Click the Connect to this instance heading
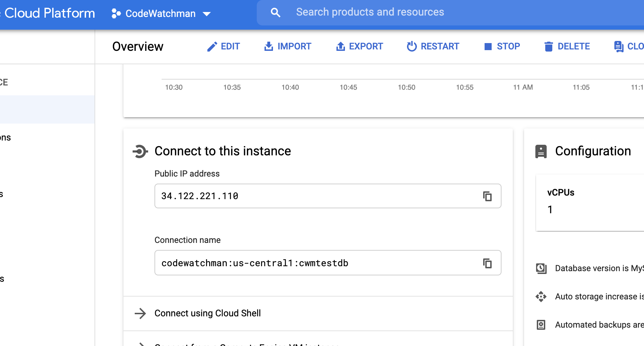This screenshot has width=644, height=346. point(223,151)
